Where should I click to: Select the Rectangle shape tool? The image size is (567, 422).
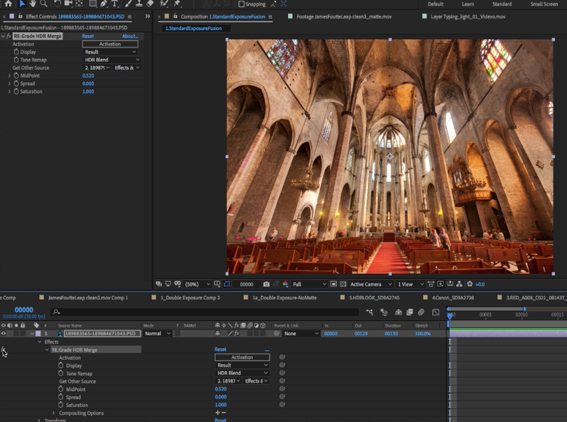[x=93, y=4]
